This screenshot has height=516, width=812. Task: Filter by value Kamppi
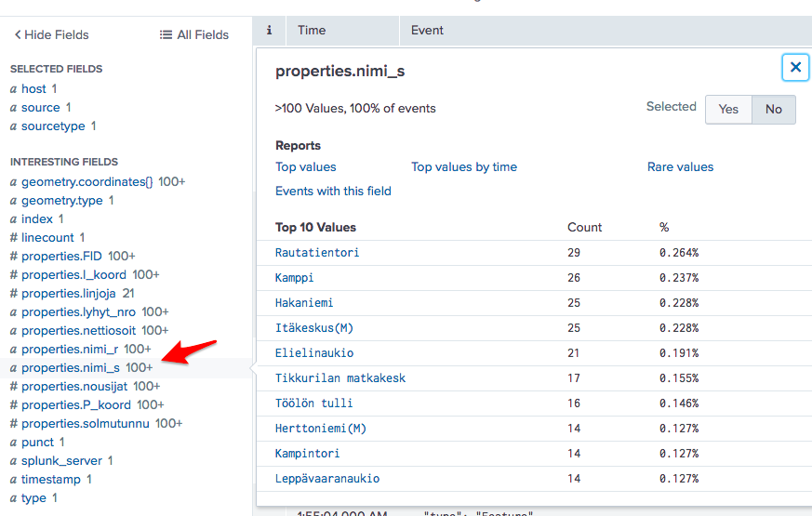coord(294,278)
